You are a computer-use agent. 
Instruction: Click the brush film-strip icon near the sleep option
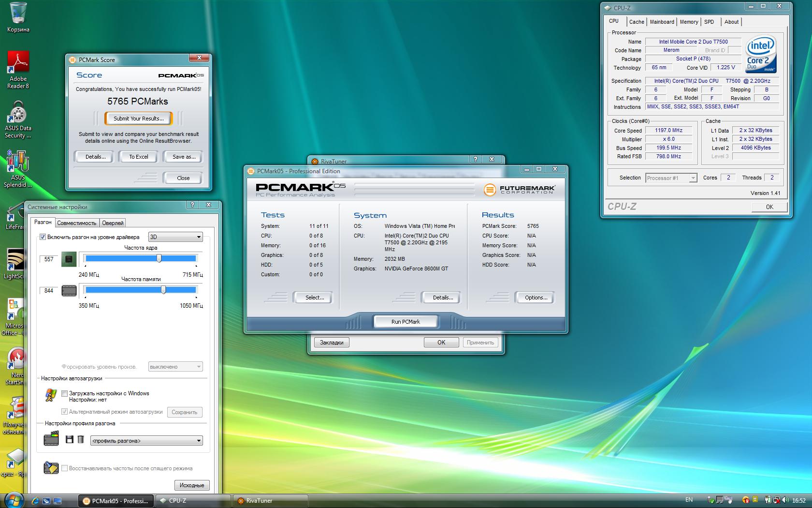51,467
